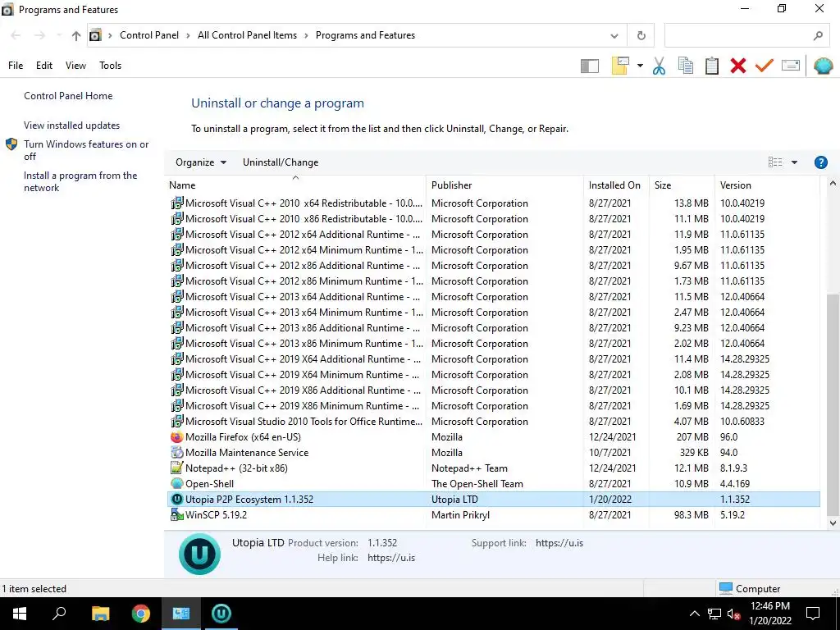Click the Cut scissors icon

[659, 66]
